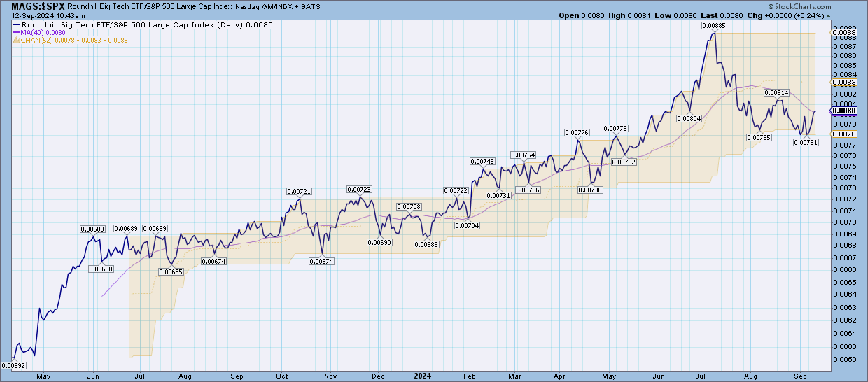Click the 0.00779 price label
868x382 pixels.
click(x=615, y=129)
